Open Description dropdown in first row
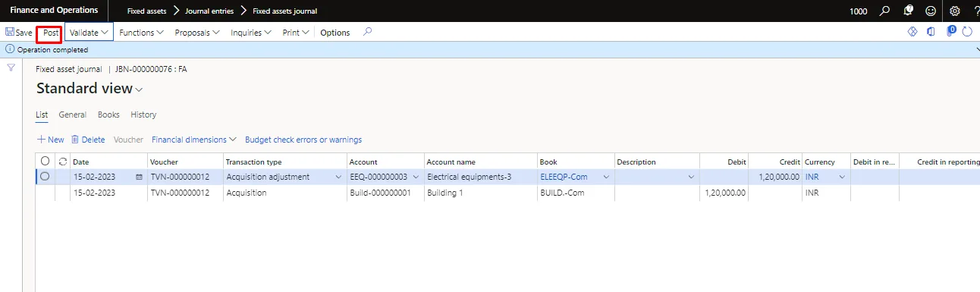Viewport: 980px width, 292px height. (x=691, y=177)
